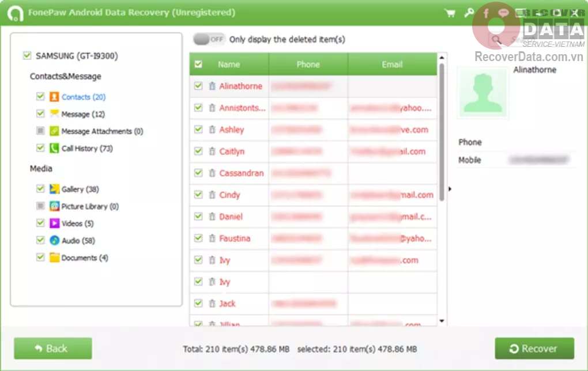Click the Recover button

tap(534, 348)
